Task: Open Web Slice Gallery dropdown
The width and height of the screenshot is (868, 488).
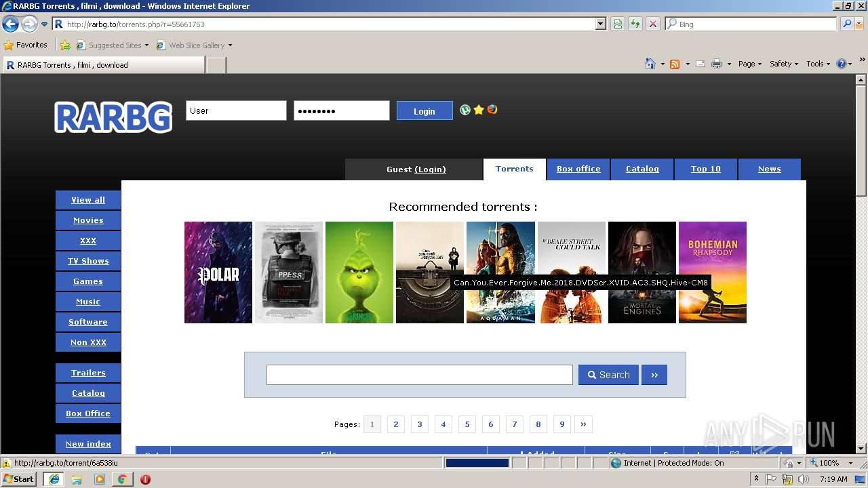Action: pyautogui.click(x=194, y=45)
